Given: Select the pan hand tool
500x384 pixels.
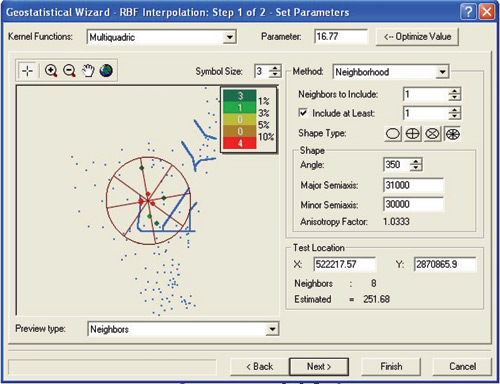Looking at the screenshot, I should click(x=88, y=71).
